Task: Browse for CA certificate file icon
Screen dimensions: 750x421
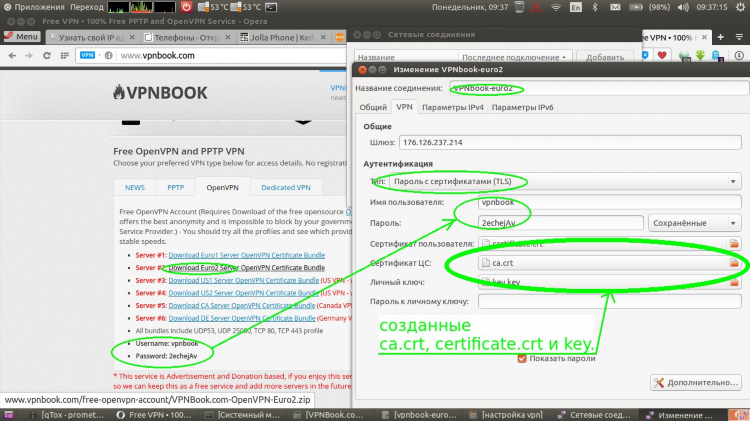Action: pyautogui.click(x=734, y=263)
